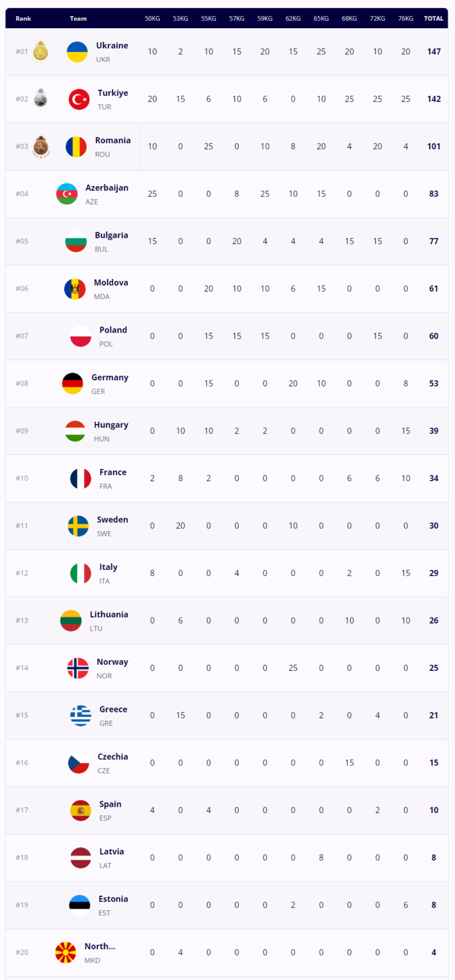Open the Bulgaria team name link
The image size is (455, 980).
(111, 235)
